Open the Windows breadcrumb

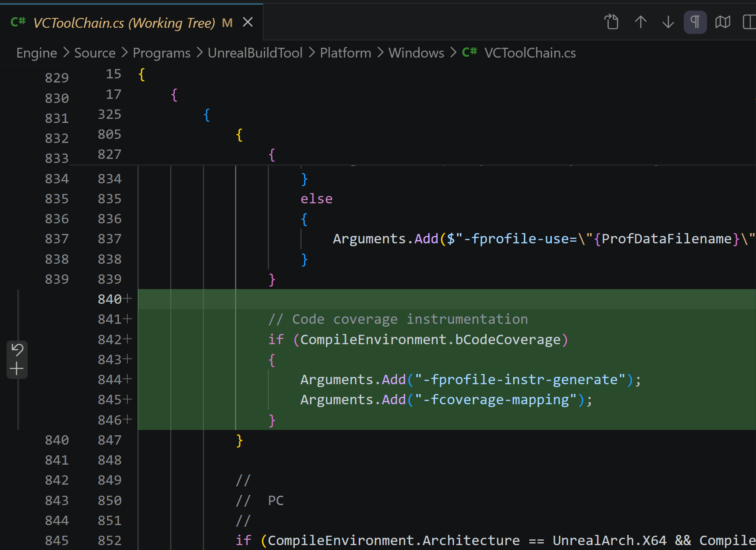tap(416, 53)
